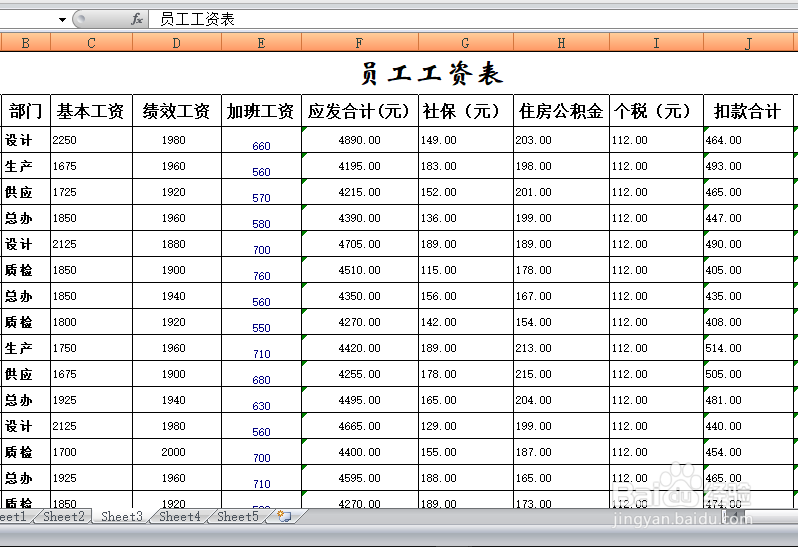This screenshot has width=798, height=547.
Task: Select social insurance cell 115.00
Action: 466,270
